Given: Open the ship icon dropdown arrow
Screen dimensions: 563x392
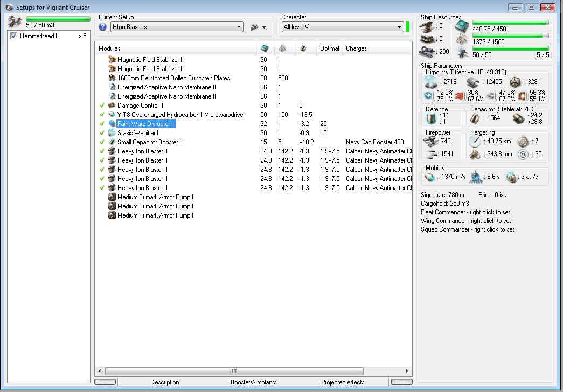Looking at the screenshot, I should (x=265, y=27).
